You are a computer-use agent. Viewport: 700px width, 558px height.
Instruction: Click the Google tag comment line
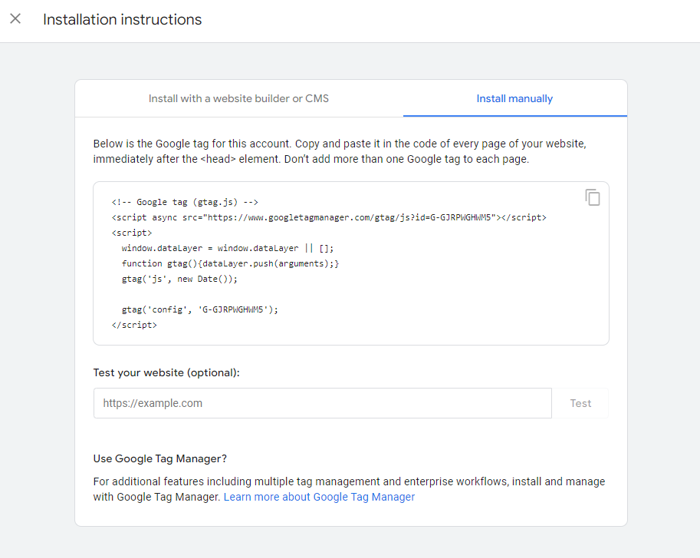pyautogui.click(x=185, y=202)
